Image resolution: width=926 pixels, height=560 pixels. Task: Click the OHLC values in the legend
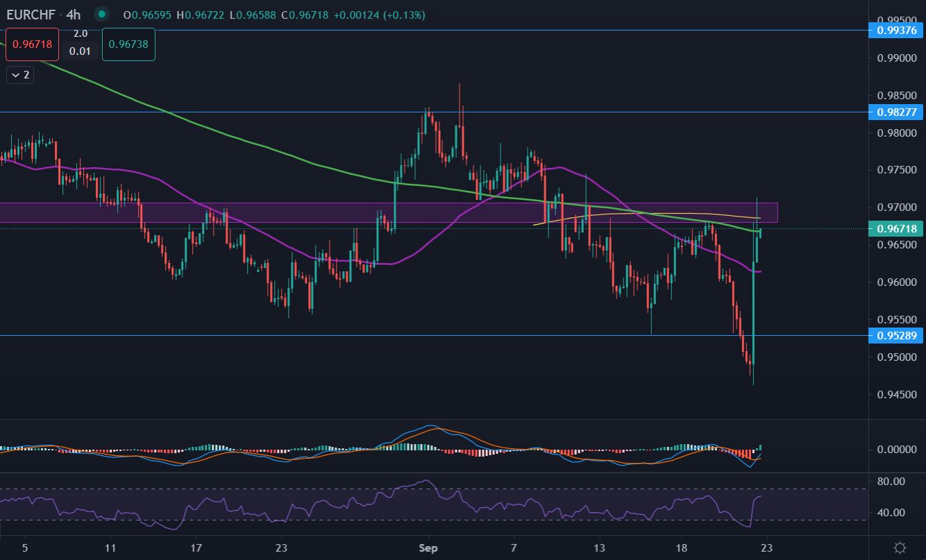(274, 15)
